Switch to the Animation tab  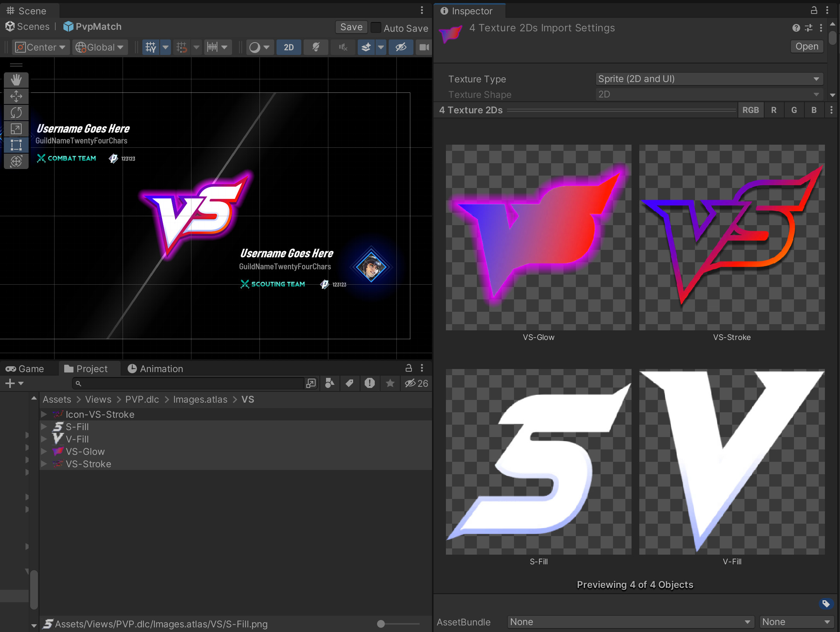click(x=155, y=368)
